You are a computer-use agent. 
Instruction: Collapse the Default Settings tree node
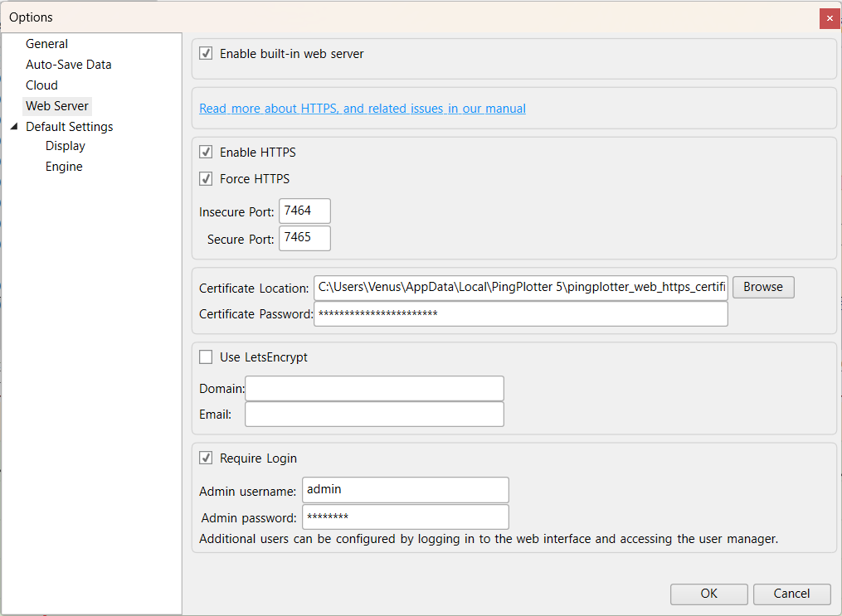point(14,126)
